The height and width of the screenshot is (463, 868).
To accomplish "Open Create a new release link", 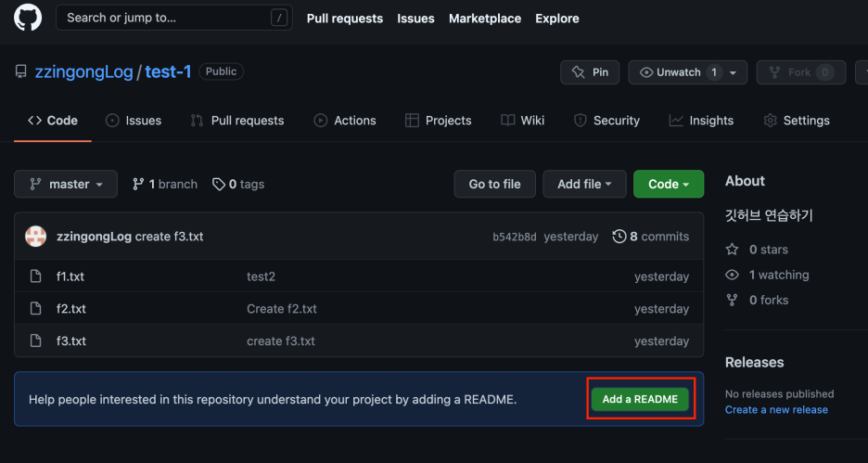I will (x=777, y=410).
